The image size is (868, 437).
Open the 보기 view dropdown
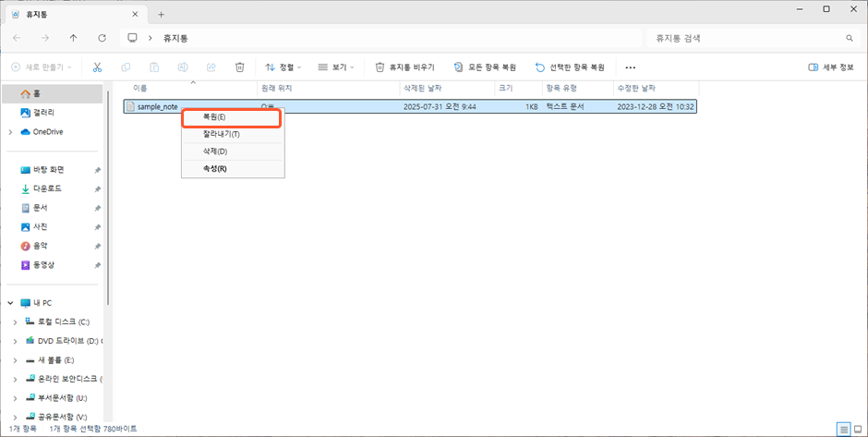coord(336,67)
